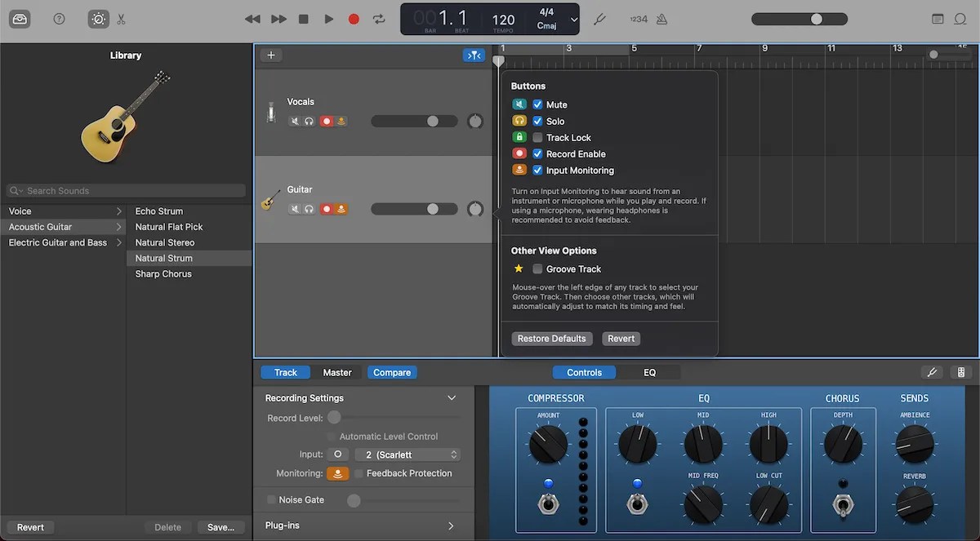Toggle the 1234 count-in icon

(x=639, y=19)
